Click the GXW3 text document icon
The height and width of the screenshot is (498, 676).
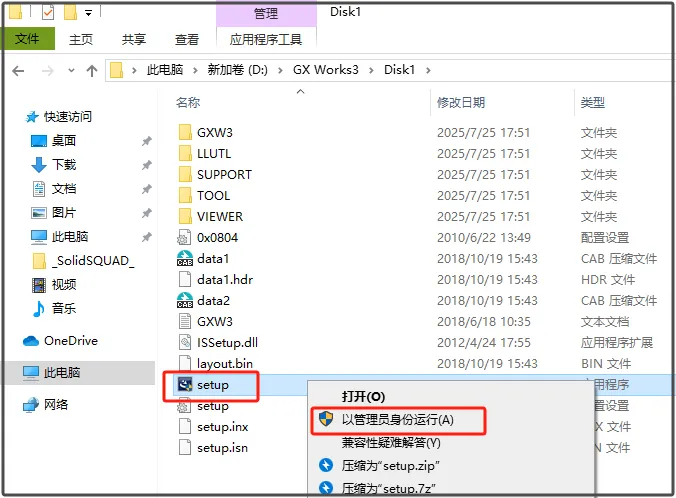tap(185, 322)
